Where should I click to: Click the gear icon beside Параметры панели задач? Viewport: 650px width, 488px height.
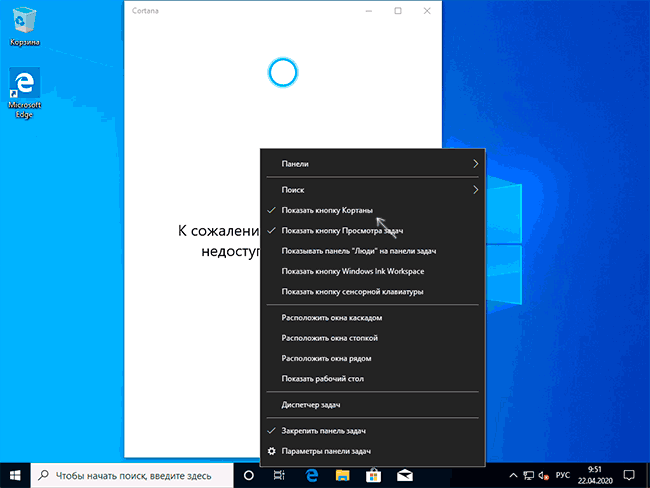(x=272, y=451)
